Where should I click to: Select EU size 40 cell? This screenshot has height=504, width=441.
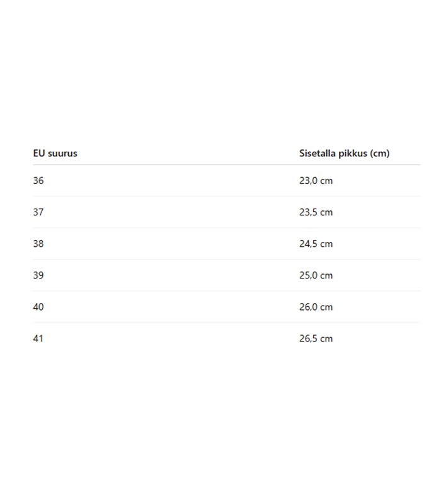coord(38,307)
